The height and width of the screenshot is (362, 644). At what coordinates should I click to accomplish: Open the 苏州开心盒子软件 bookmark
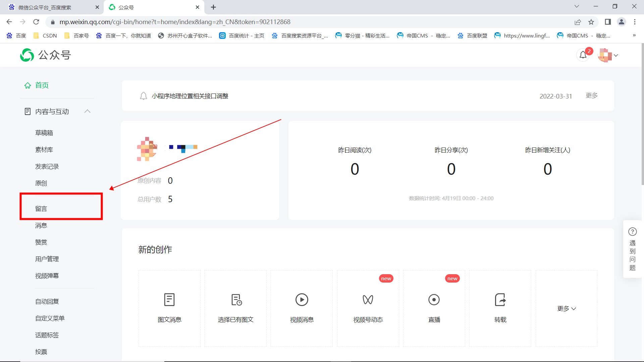185,36
